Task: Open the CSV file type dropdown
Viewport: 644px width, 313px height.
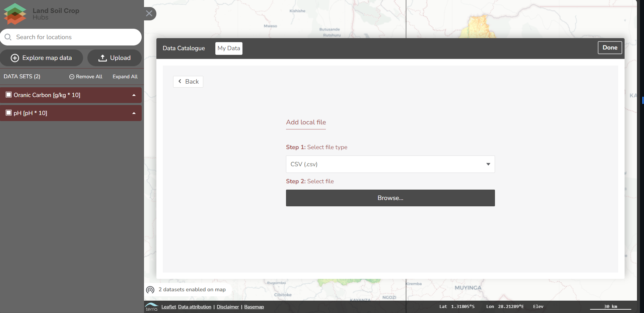Action: point(390,164)
